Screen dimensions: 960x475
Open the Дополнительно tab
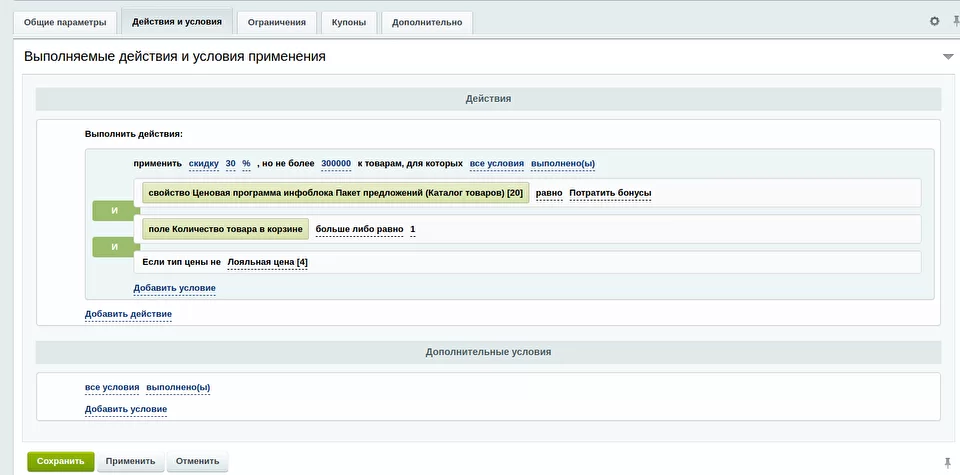[427, 23]
